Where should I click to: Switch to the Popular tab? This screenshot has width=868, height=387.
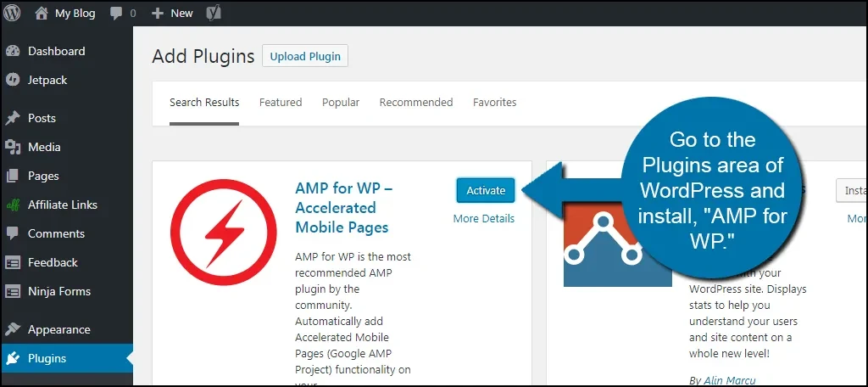click(x=341, y=102)
